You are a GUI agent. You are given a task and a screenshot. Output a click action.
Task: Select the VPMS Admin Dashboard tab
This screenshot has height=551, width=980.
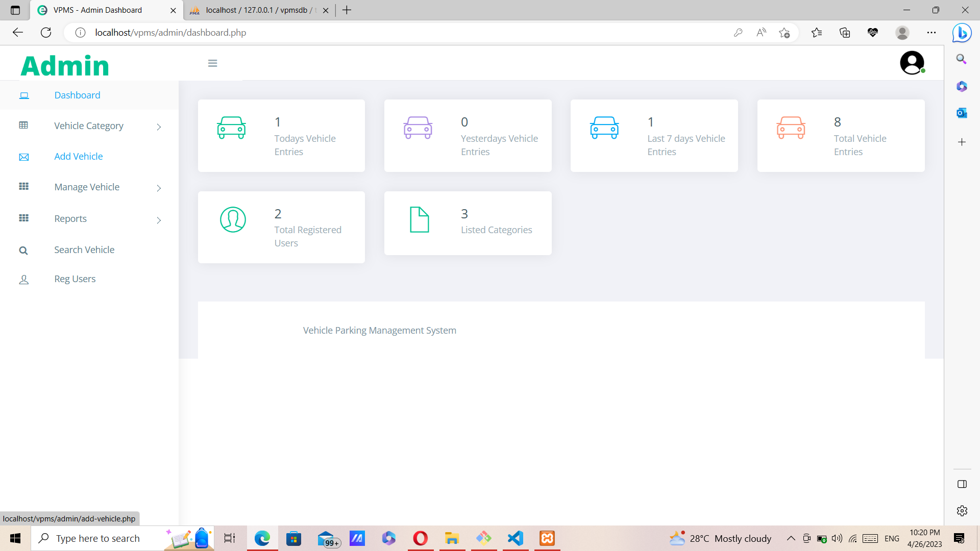(x=97, y=10)
